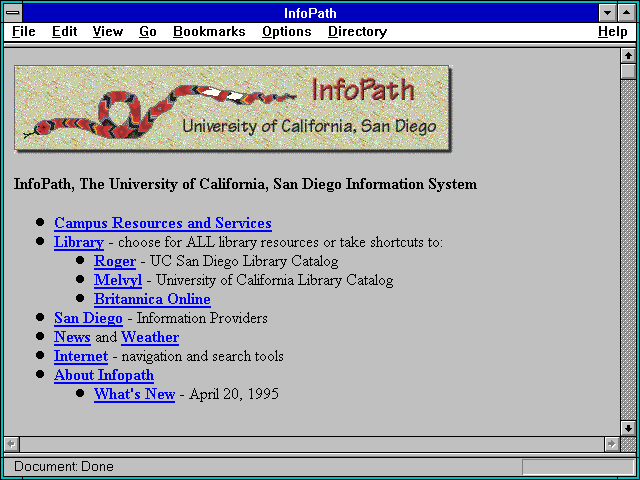Open the Britannica Online link

[152, 299]
